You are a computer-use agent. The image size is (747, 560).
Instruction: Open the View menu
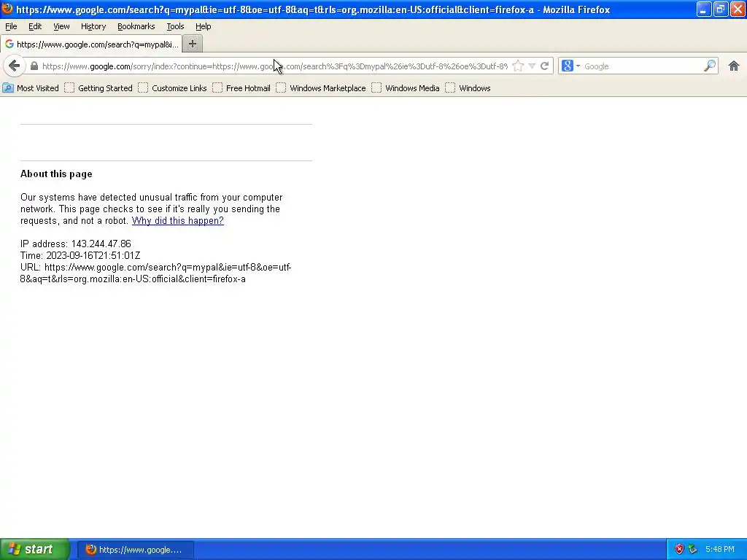61,27
